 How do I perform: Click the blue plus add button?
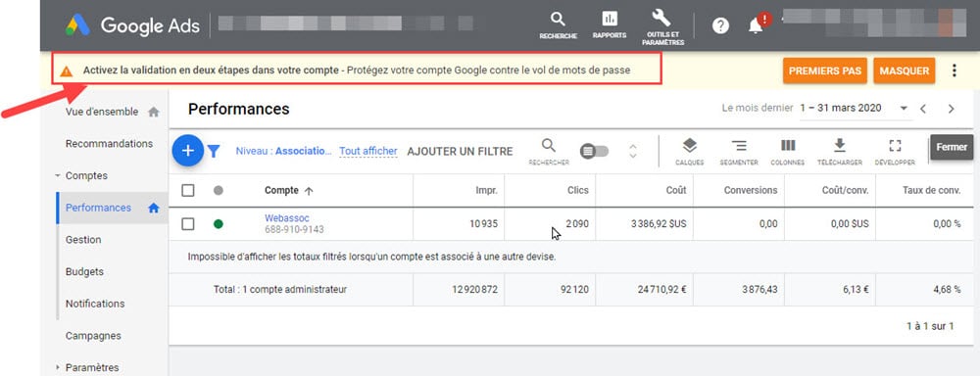[x=188, y=151]
